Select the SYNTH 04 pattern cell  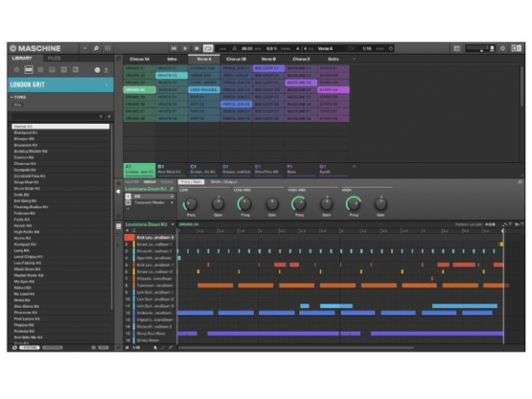(334, 90)
